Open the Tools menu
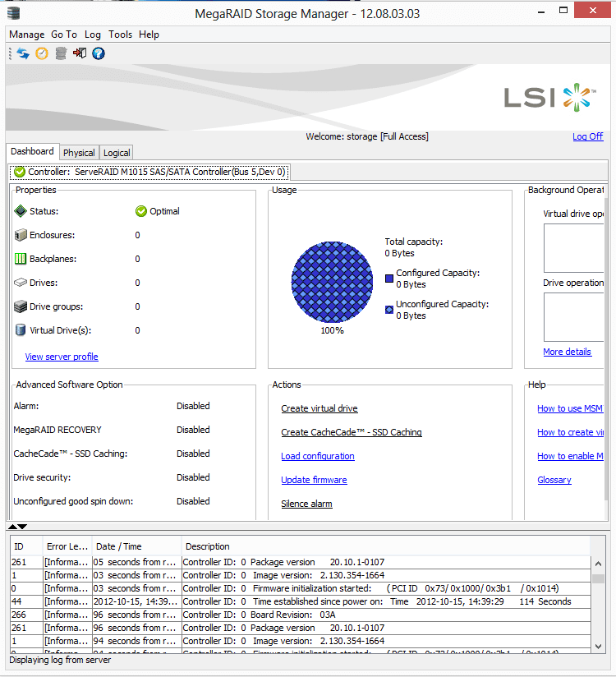616x677 pixels. point(120,35)
